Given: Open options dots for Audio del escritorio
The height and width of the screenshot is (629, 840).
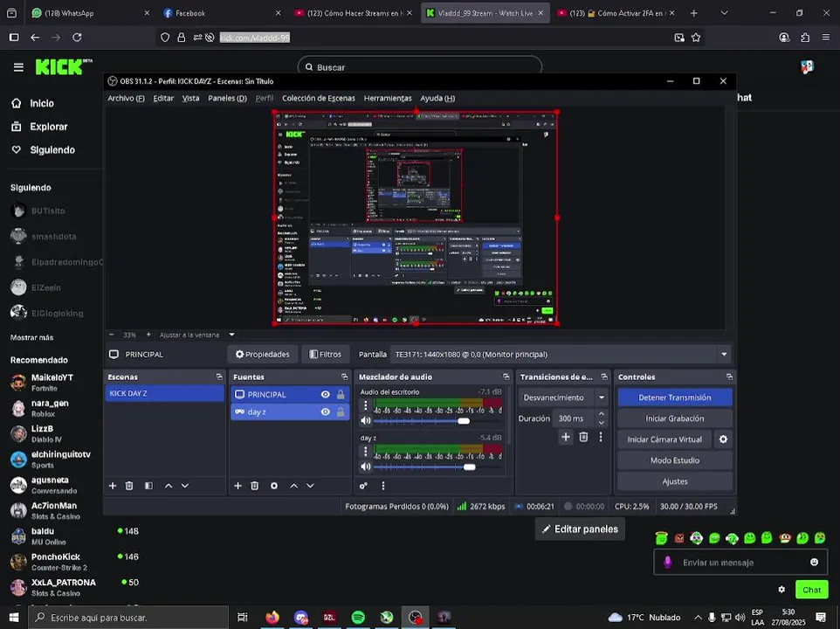Looking at the screenshot, I should pyautogui.click(x=365, y=405).
